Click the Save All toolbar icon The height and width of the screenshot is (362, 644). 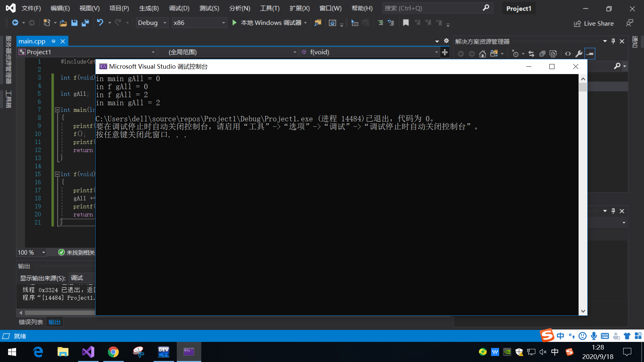point(85,23)
